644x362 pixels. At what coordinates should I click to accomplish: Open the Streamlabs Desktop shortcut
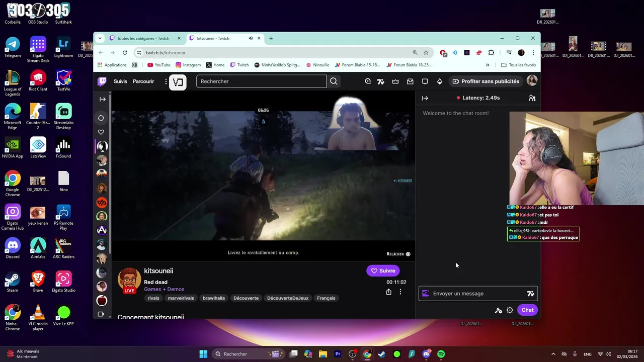tap(63, 117)
